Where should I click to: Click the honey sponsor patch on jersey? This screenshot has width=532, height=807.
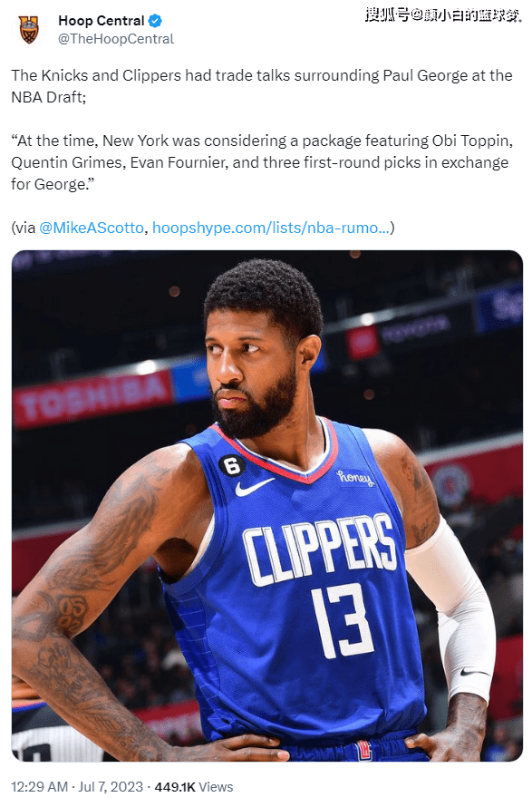pos(355,478)
